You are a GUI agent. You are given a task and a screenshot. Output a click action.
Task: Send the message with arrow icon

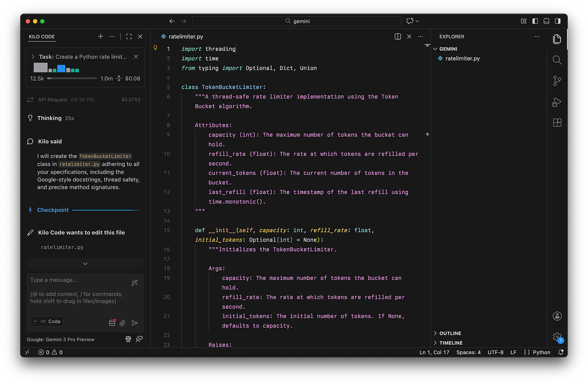pyautogui.click(x=135, y=323)
